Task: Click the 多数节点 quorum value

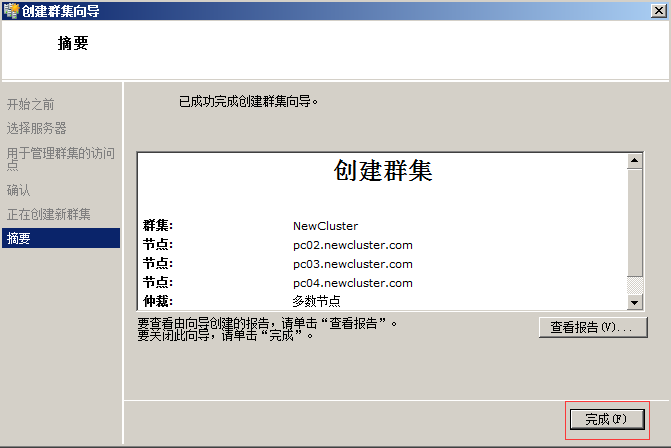Action: pos(317,301)
